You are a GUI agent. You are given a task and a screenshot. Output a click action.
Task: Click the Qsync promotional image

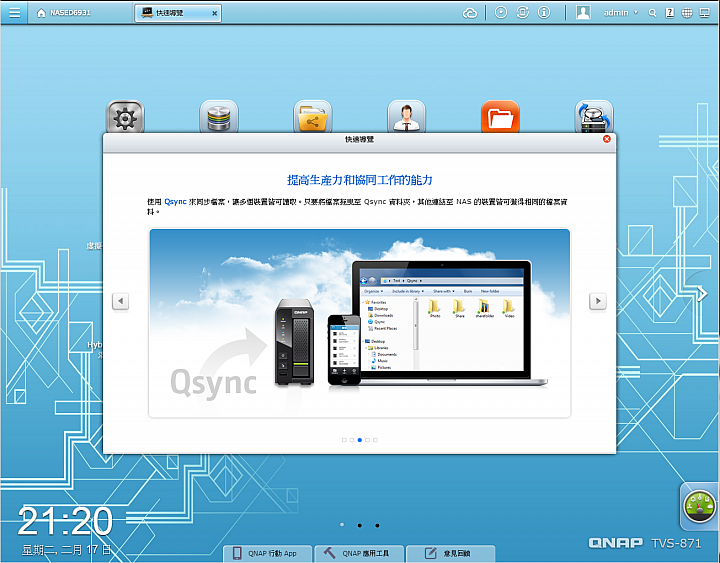(360, 323)
